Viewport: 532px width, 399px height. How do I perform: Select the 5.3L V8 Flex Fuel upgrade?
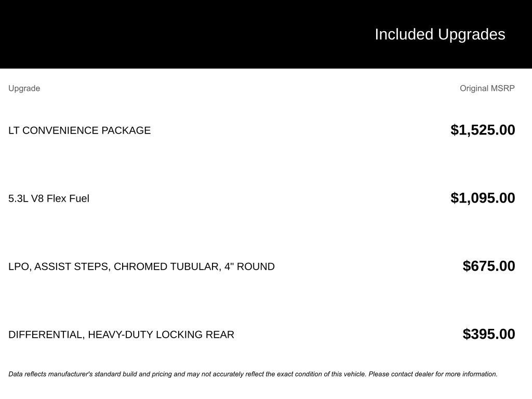pyautogui.click(x=49, y=198)
